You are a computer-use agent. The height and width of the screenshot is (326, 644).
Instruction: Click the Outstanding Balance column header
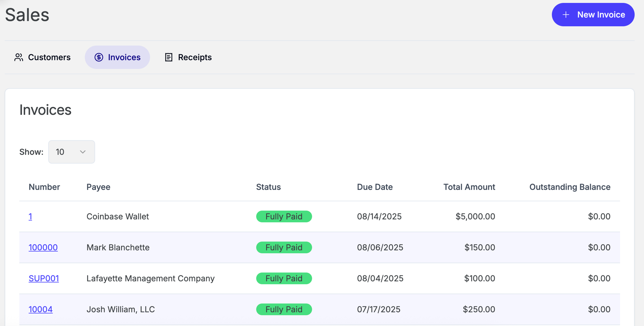(x=570, y=187)
